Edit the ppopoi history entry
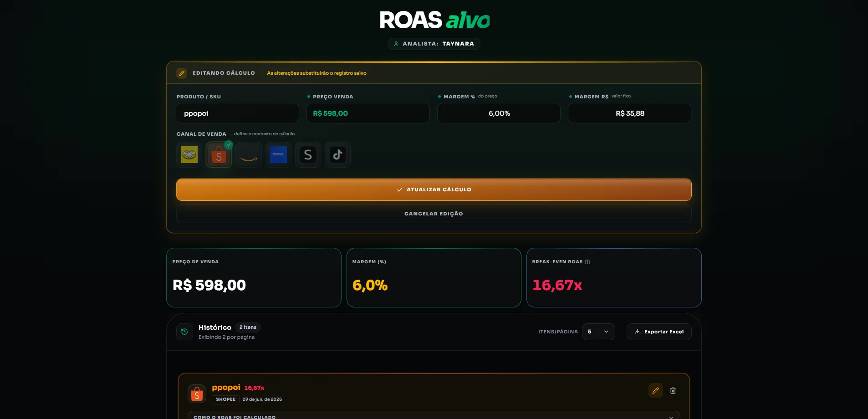868x419 pixels. tap(656, 390)
